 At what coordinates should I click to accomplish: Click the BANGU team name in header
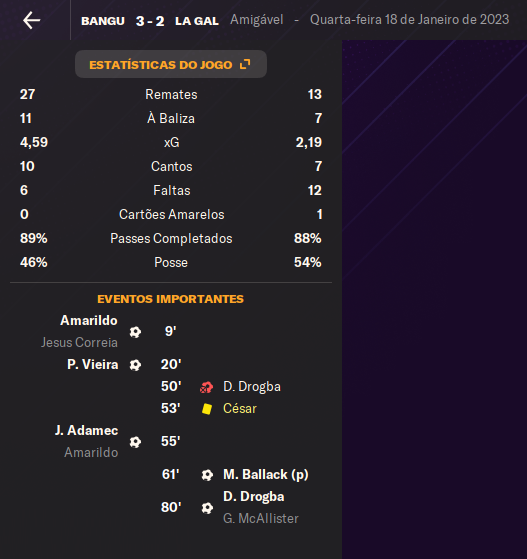point(103,21)
